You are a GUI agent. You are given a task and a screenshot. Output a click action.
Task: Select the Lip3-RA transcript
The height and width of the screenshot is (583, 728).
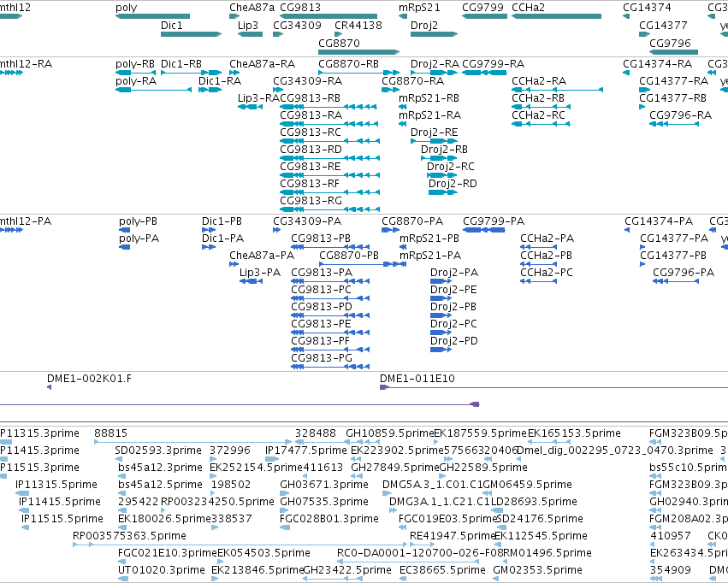pos(251,107)
